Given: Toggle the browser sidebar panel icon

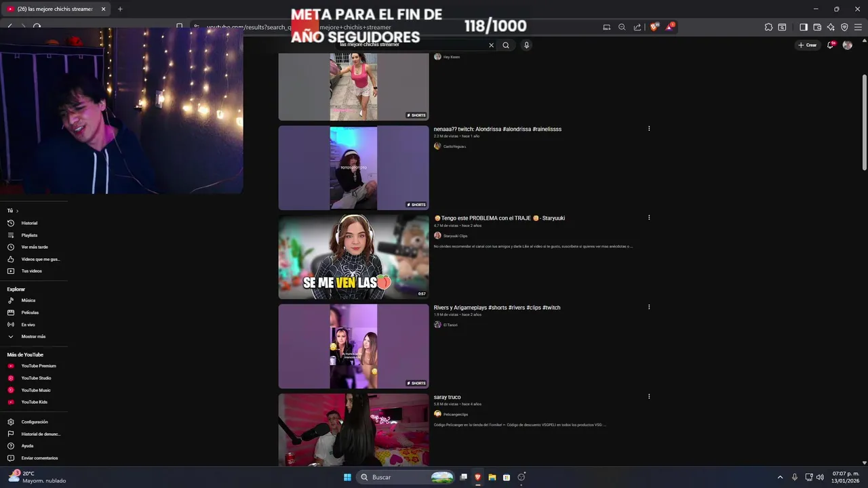Looking at the screenshot, I should coord(804,27).
